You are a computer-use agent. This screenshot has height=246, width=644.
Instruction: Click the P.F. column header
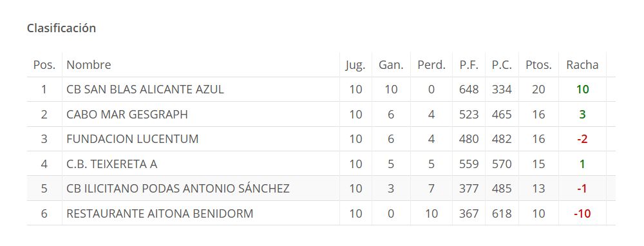point(469,65)
